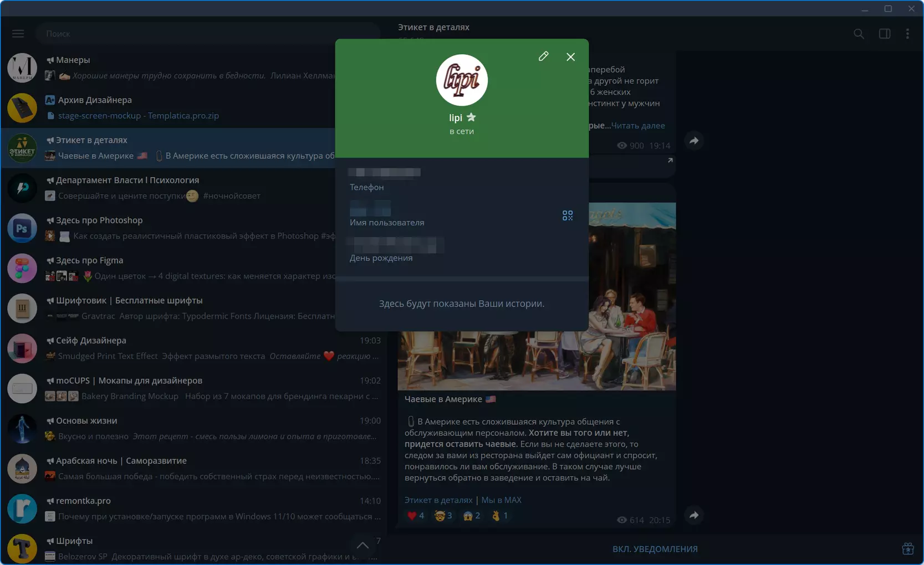Click the post expand arrow icon
Screen dimensions: 924x565
pos(670,161)
